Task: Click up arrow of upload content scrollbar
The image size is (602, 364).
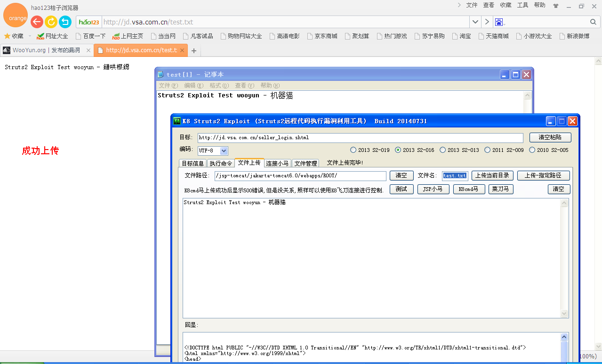Action: coord(564,203)
